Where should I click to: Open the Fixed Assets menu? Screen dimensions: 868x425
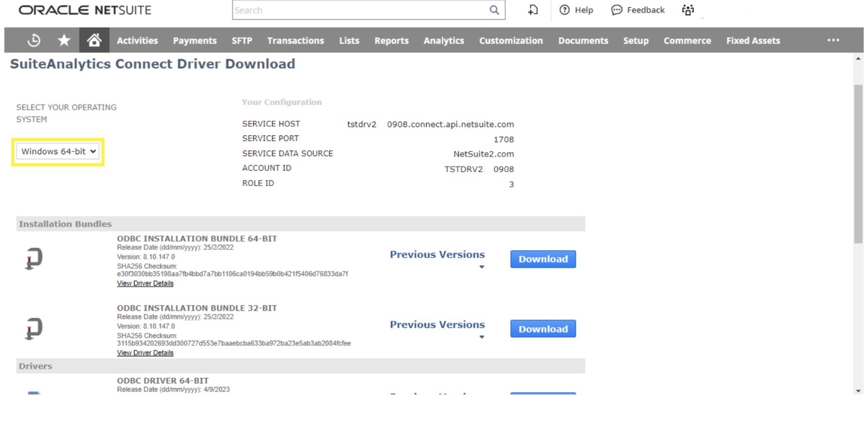(x=753, y=41)
